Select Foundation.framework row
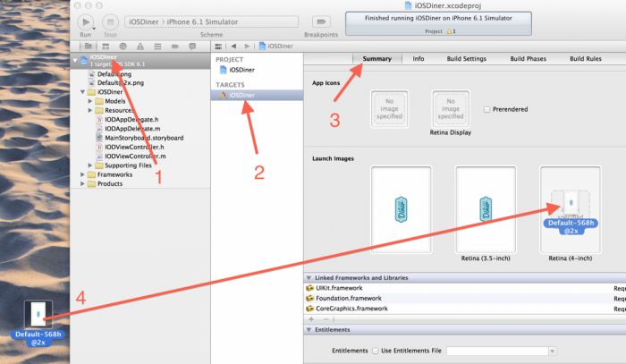 (x=465, y=299)
